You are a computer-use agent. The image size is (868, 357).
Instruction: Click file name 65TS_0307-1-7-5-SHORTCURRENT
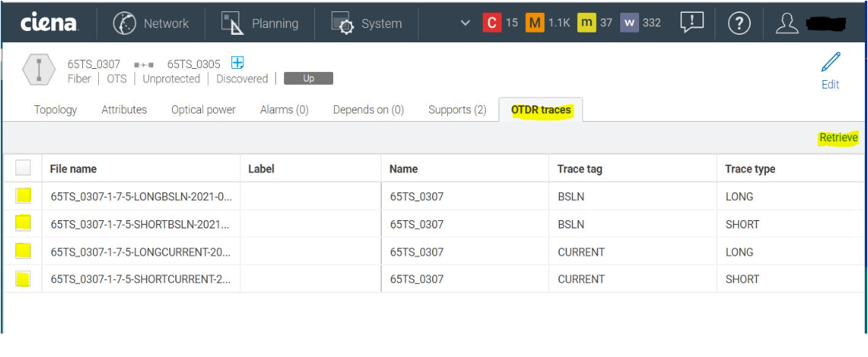tap(141, 279)
